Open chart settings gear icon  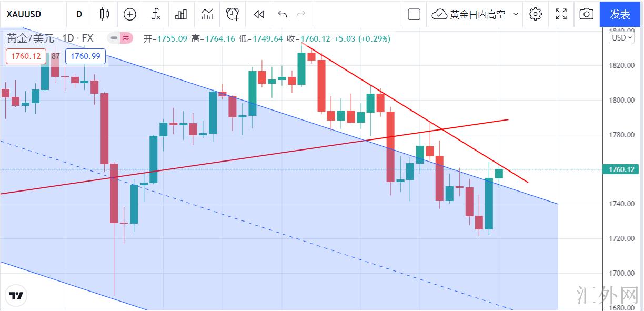(536, 14)
